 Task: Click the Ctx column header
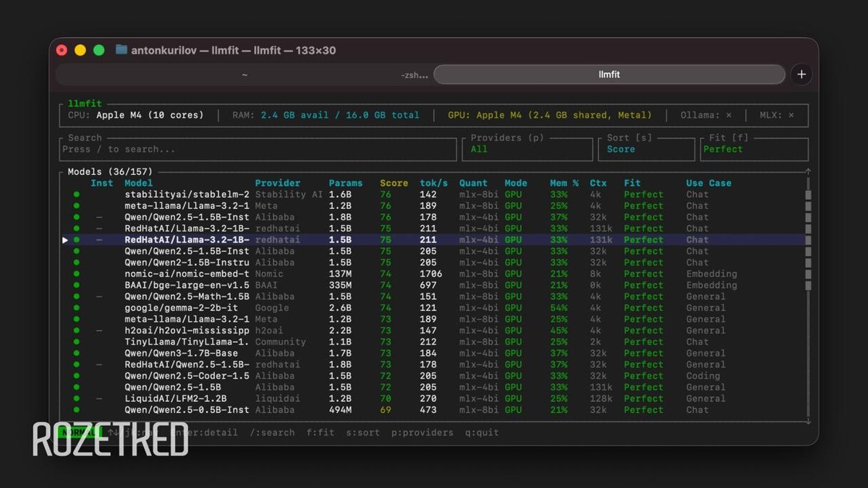click(598, 183)
